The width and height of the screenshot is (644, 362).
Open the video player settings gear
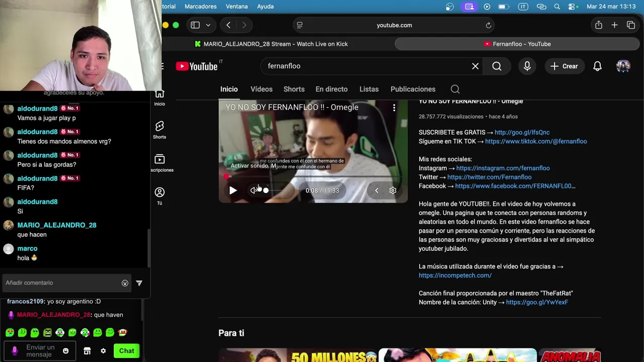pos(393,191)
